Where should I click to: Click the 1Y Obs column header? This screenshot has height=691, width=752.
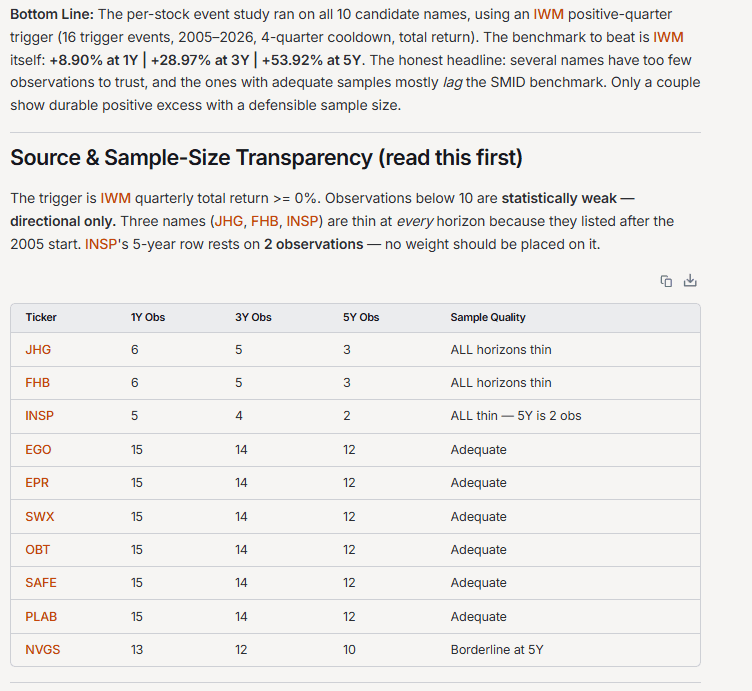point(148,317)
